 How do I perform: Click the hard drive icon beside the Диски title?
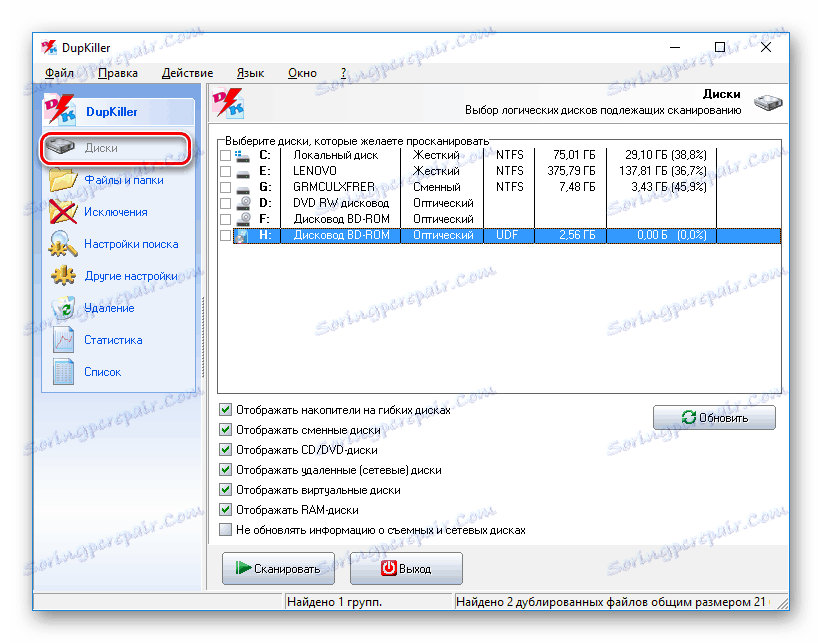click(769, 102)
